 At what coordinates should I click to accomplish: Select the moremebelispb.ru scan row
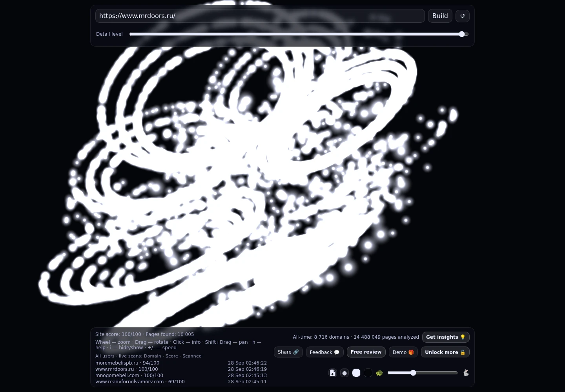click(181, 363)
